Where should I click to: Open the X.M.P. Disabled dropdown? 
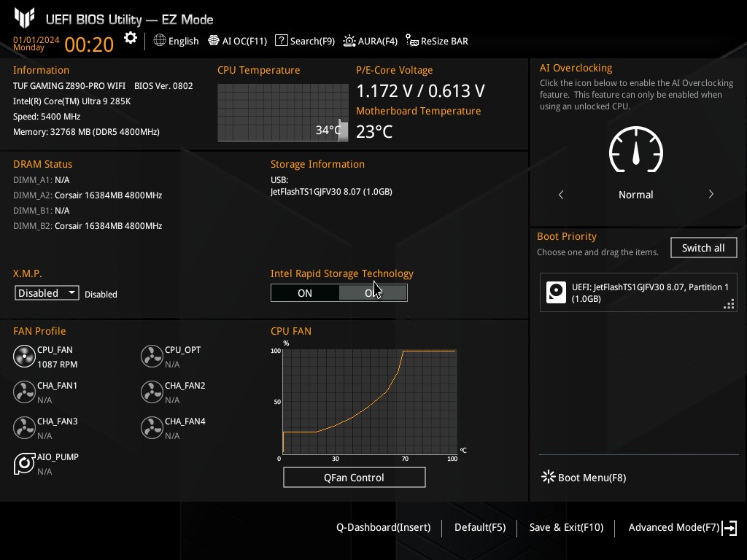(47, 293)
